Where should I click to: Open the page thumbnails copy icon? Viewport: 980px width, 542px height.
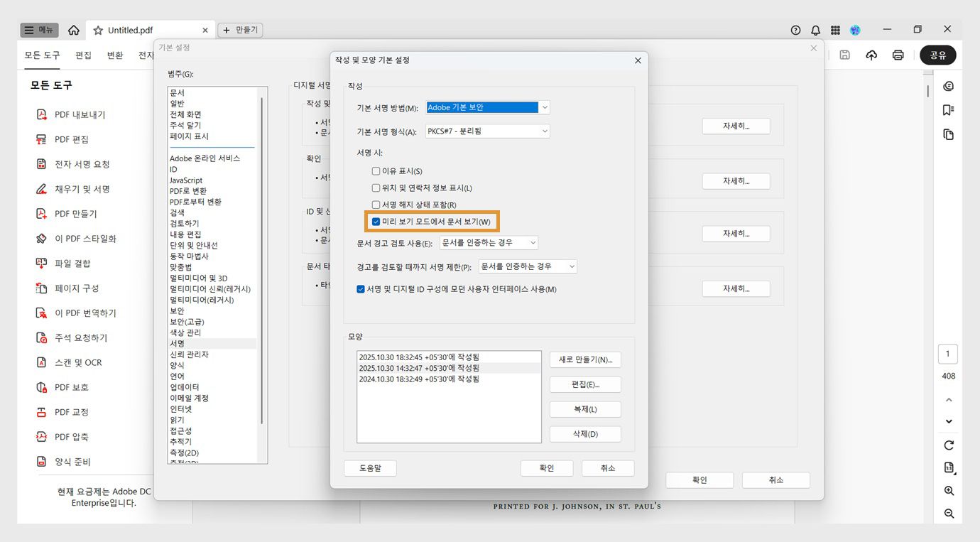pos(948,134)
